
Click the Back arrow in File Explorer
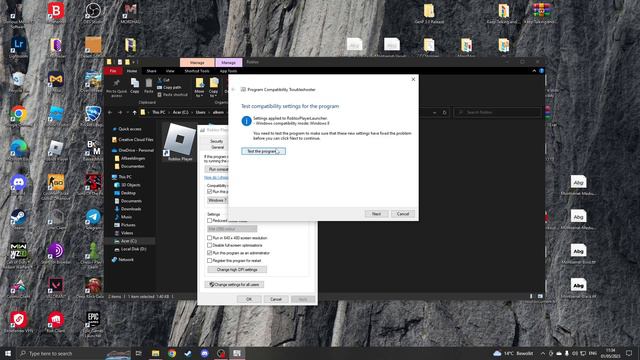110,112
